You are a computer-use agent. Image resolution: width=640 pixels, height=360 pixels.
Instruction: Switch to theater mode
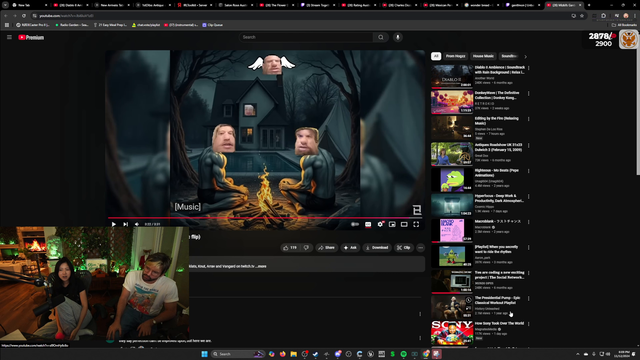pos(404,224)
